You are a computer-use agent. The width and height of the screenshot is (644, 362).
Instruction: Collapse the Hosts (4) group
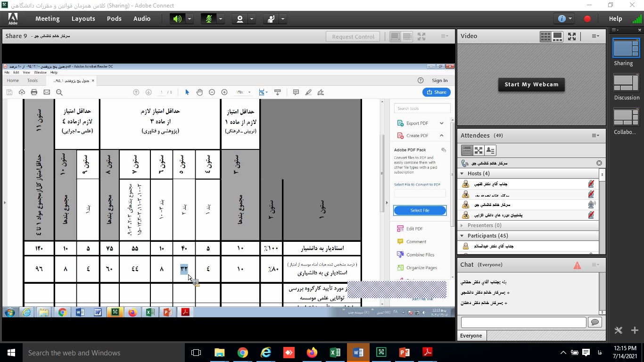462,173
